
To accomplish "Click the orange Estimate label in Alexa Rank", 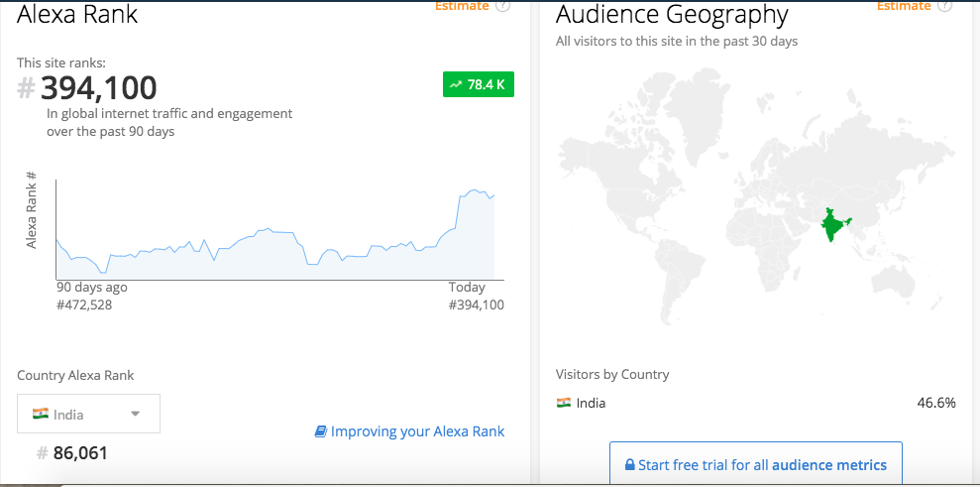I will coord(462,6).
